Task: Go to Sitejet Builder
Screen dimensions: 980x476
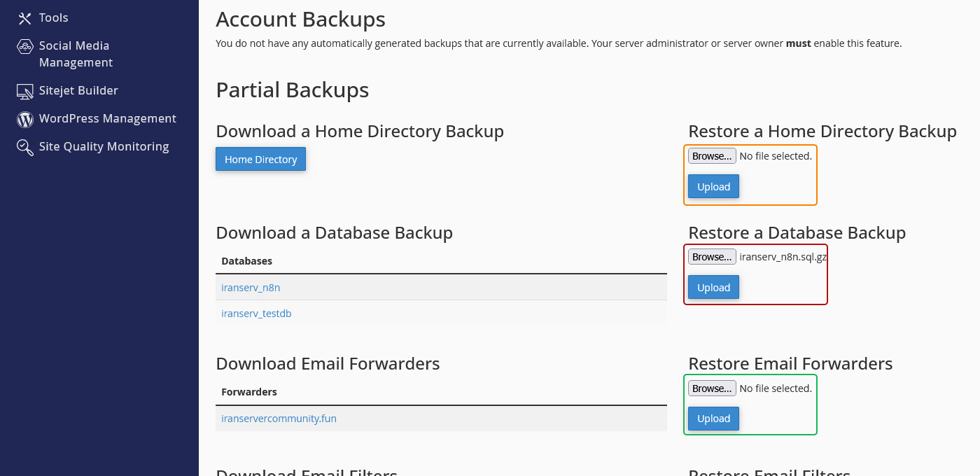Action: tap(78, 91)
